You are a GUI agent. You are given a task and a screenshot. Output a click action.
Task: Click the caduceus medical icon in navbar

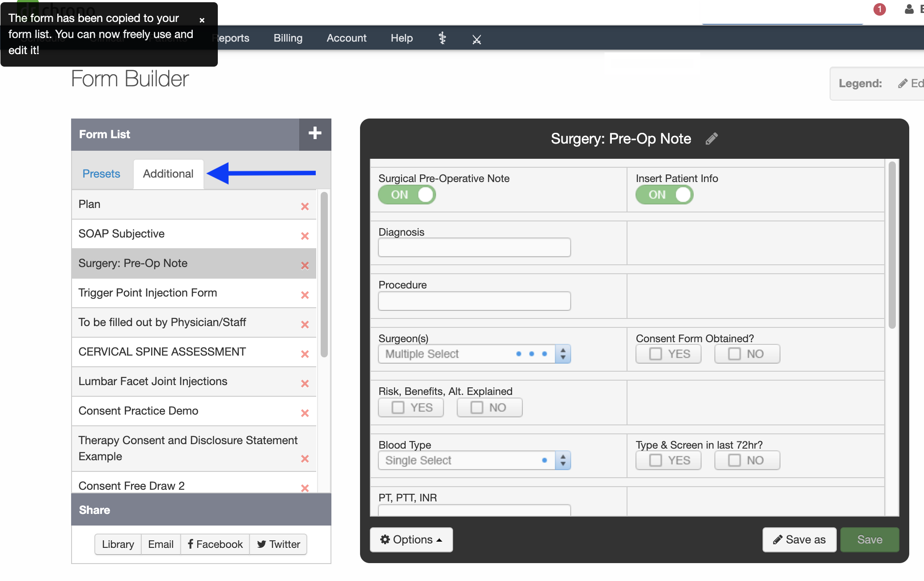(442, 38)
